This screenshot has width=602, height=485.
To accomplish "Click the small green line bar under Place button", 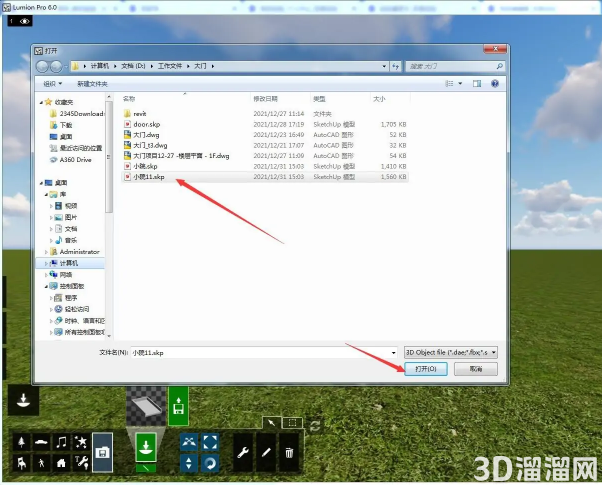I will [x=146, y=468].
